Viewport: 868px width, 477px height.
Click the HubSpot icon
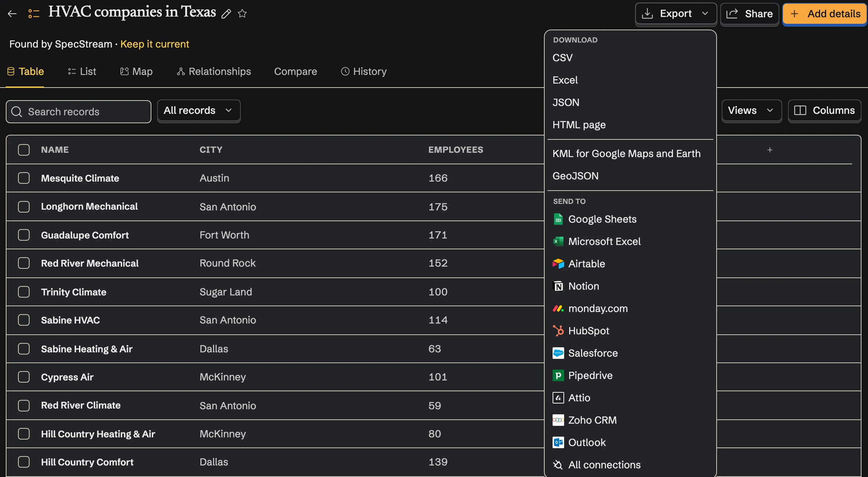coord(558,331)
